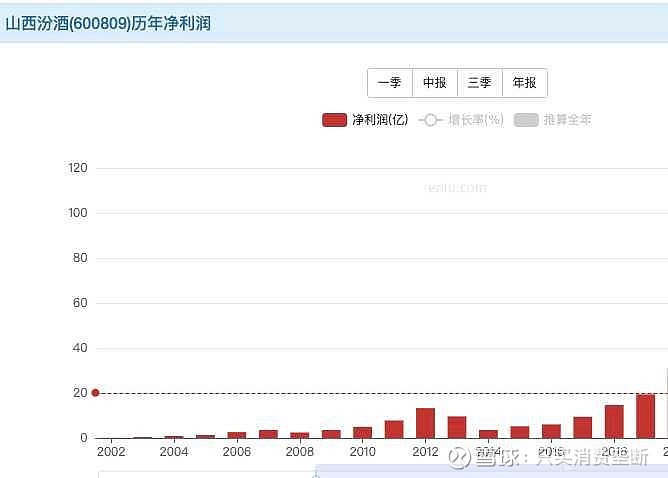Switch to the 中报 report tab
Screen dimensions: 668x478
coord(435,83)
